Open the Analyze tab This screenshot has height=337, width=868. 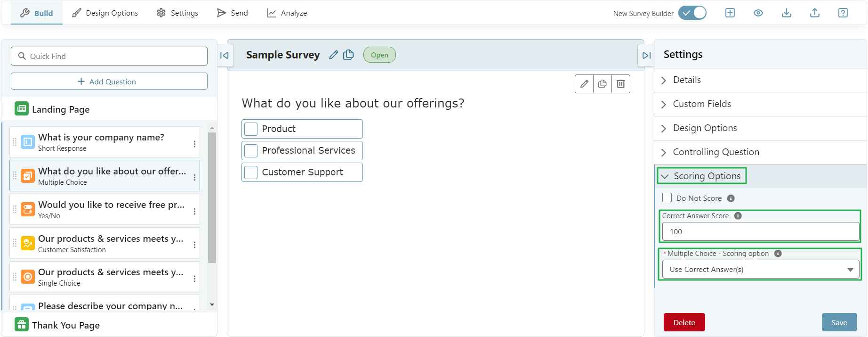pos(287,13)
